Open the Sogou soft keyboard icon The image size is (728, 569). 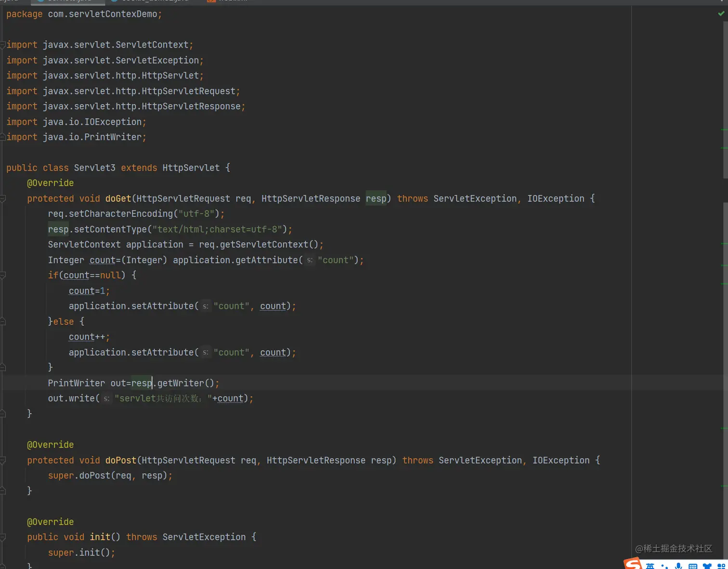pyautogui.click(x=692, y=566)
